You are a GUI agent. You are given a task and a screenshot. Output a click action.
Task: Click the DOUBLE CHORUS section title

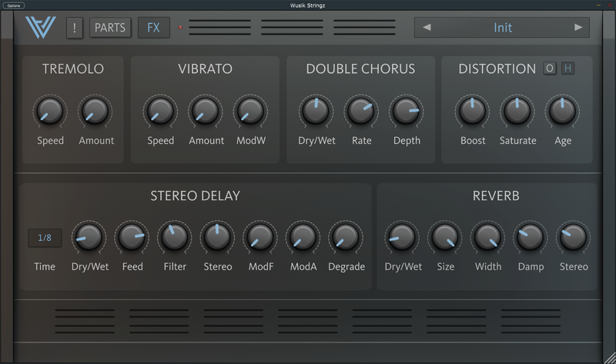pyautogui.click(x=360, y=68)
